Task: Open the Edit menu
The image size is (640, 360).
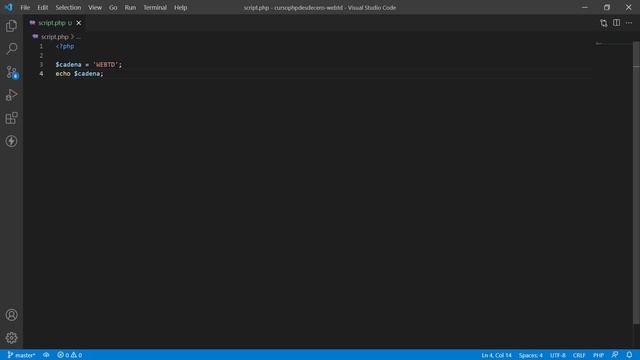Action: pyautogui.click(x=42, y=7)
